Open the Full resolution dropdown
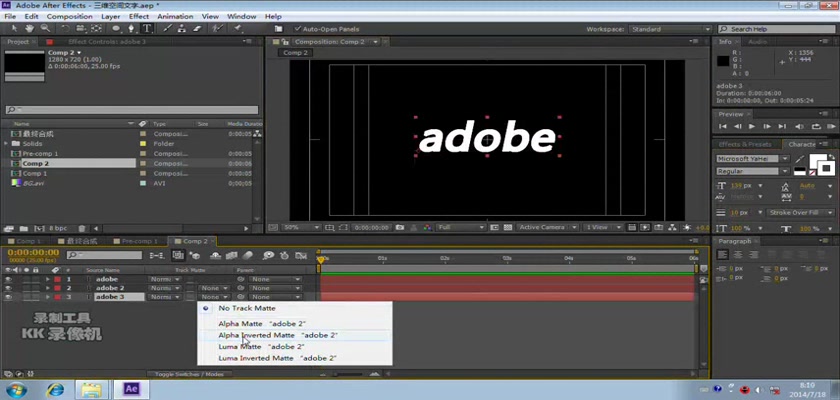Image resolution: width=840 pixels, height=400 pixels. click(x=461, y=228)
